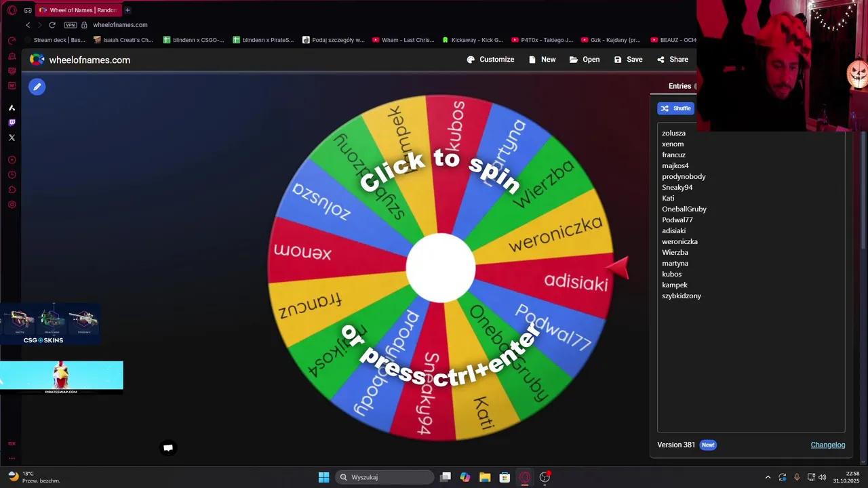The height and width of the screenshot is (488, 868).
Task: Open the volume control in tray
Action: [823, 477]
